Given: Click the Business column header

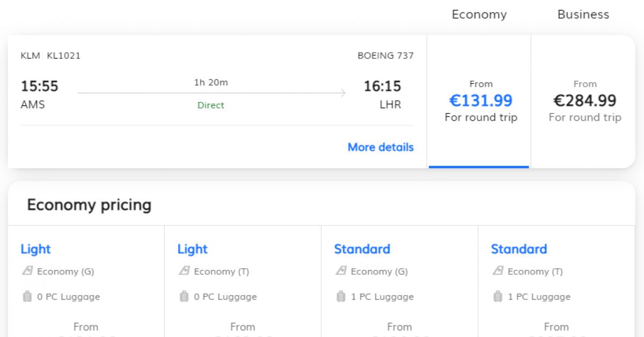Looking at the screenshot, I should pos(583,14).
